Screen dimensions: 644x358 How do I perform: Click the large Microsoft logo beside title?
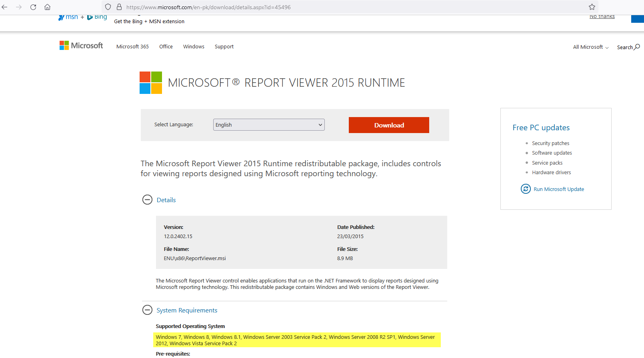click(151, 83)
